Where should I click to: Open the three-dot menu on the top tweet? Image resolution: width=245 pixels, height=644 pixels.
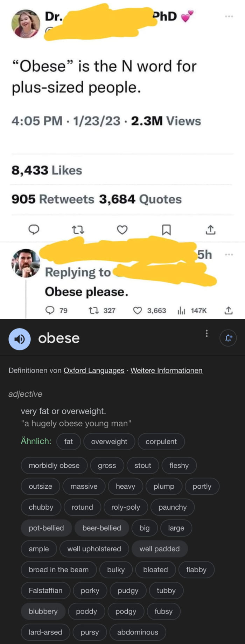229,16
